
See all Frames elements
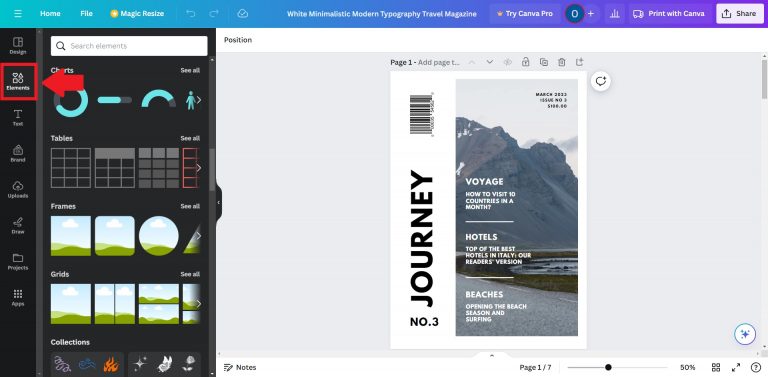(x=190, y=206)
